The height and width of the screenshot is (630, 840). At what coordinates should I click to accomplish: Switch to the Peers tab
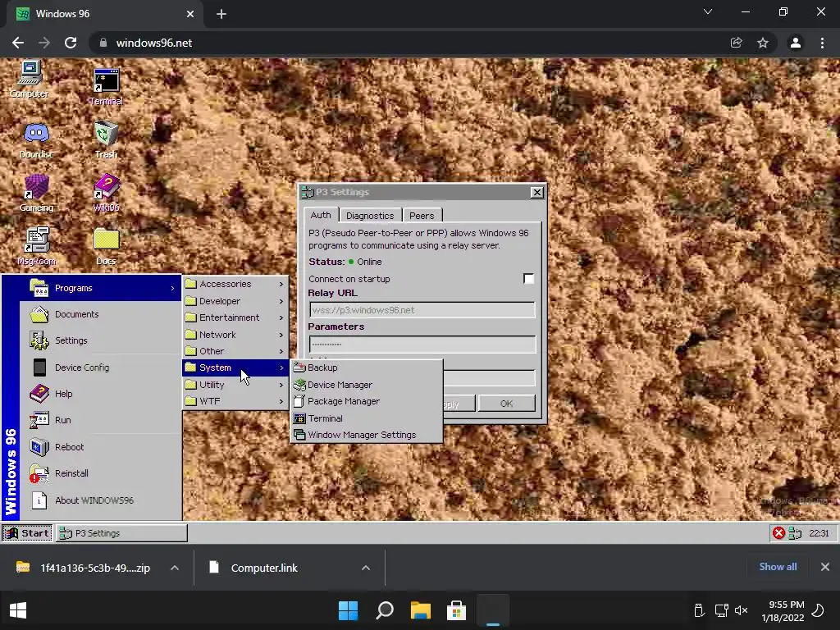pyautogui.click(x=422, y=216)
